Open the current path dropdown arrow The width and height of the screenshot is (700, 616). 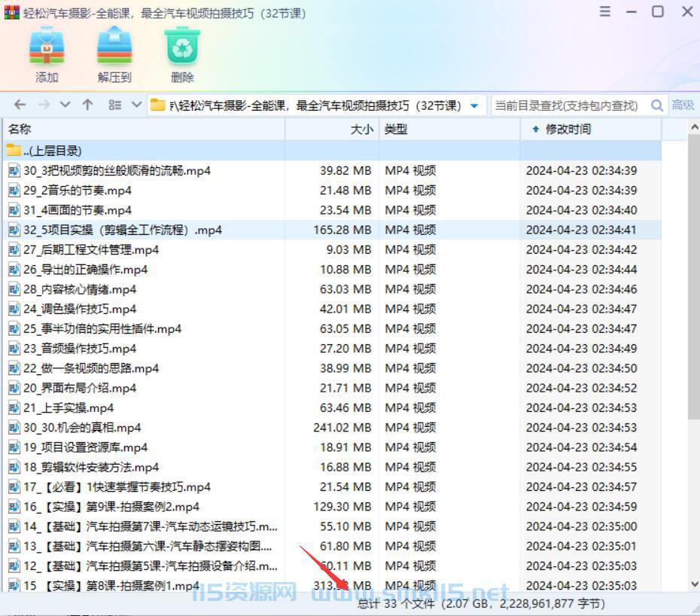[x=473, y=105]
